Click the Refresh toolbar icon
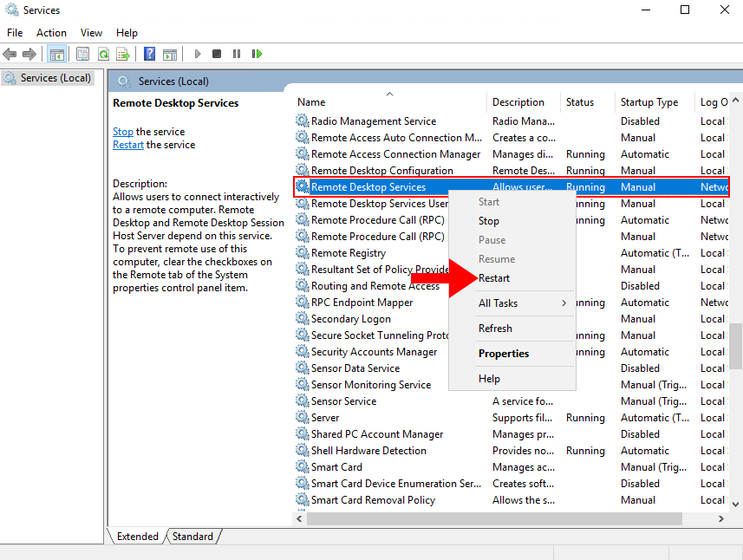 pos(103,54)
